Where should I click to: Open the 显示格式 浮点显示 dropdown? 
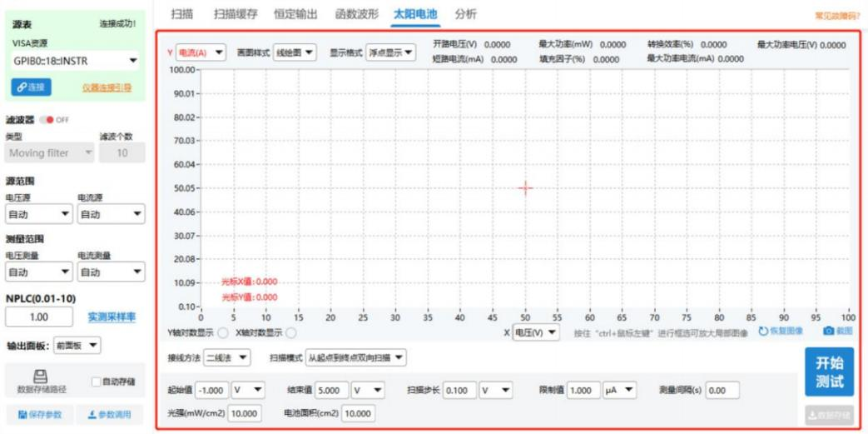[x=390, y=52]
